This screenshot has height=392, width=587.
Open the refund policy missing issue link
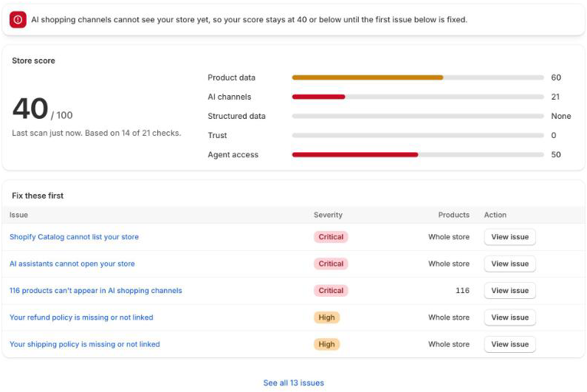pyautogui.click(x=81, y=317)
